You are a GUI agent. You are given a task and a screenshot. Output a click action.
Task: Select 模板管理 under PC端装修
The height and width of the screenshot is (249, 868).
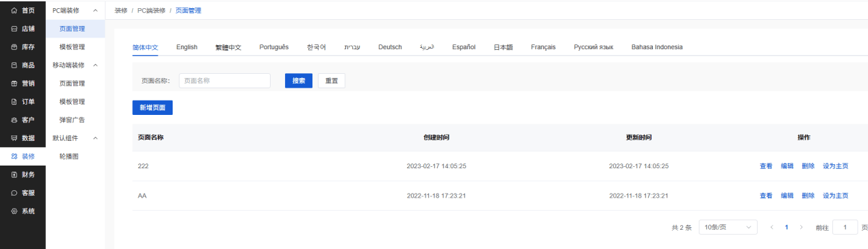click(75, 47)
